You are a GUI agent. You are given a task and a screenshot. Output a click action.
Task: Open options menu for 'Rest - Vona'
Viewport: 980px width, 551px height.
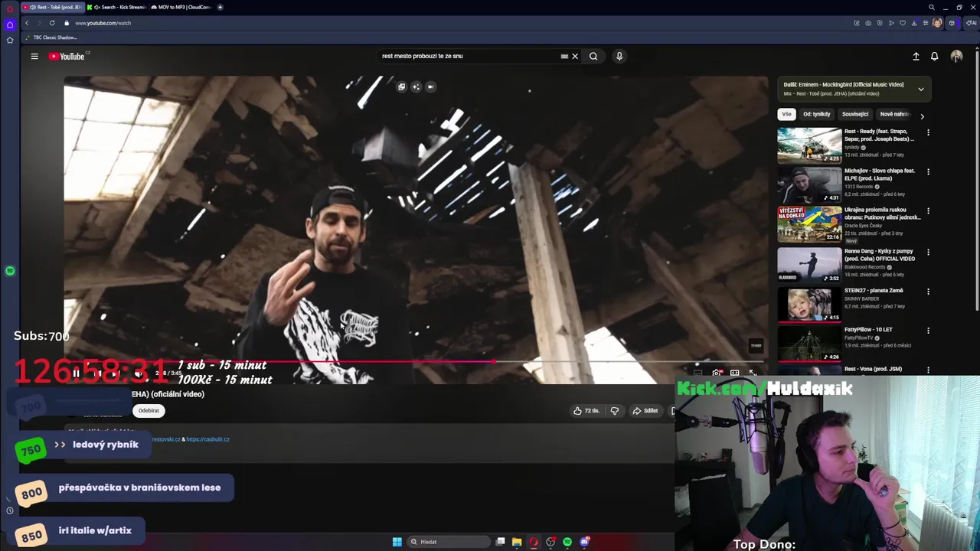928,370
